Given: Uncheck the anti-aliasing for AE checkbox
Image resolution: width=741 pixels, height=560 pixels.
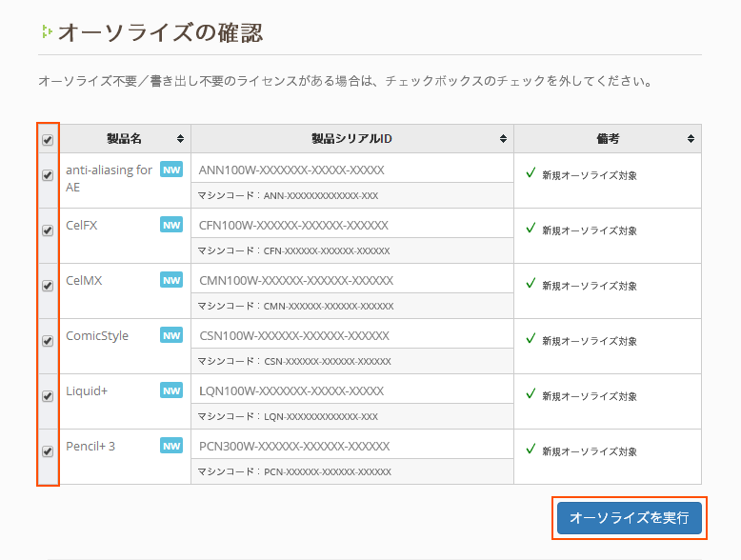Looking at the screenshot, I should [x=48, y=175].
